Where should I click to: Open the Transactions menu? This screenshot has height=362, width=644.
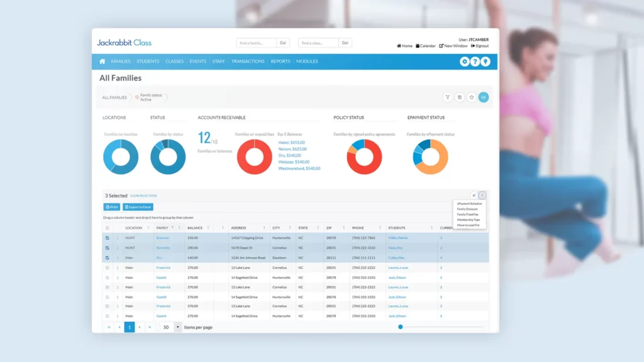point(248,62)
